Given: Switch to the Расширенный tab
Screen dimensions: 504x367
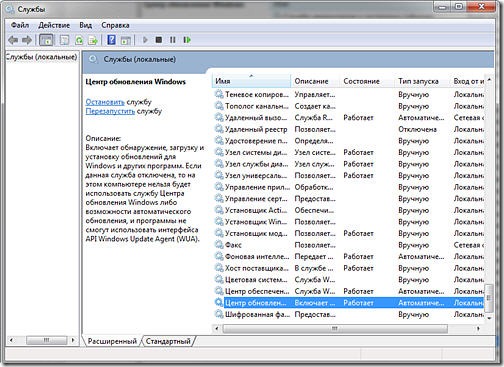Looking at the screenshot, I should point(112,341).
